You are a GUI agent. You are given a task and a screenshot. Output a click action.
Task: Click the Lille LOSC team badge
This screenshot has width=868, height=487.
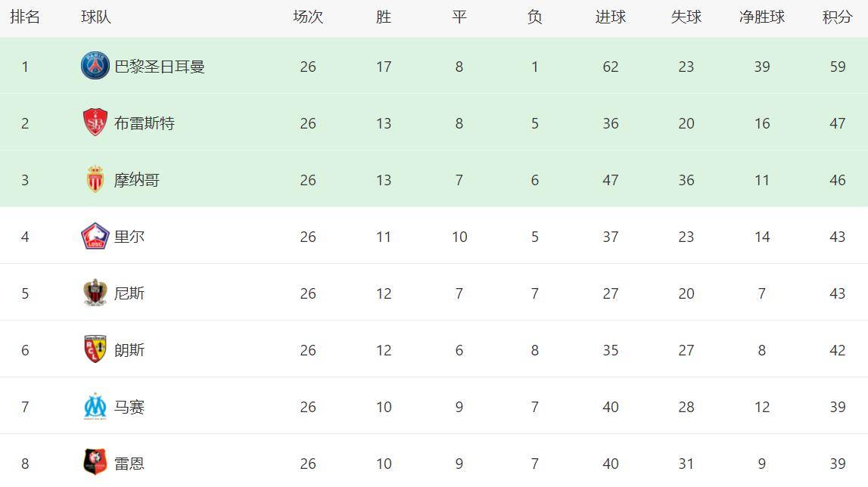(95, 237)
